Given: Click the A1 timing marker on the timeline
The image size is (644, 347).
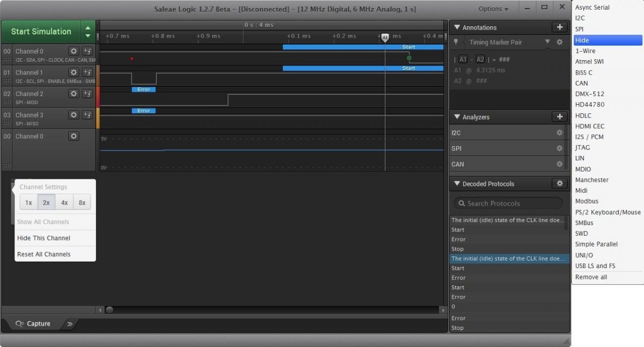Looking at the screenshot, I should 385,37.
